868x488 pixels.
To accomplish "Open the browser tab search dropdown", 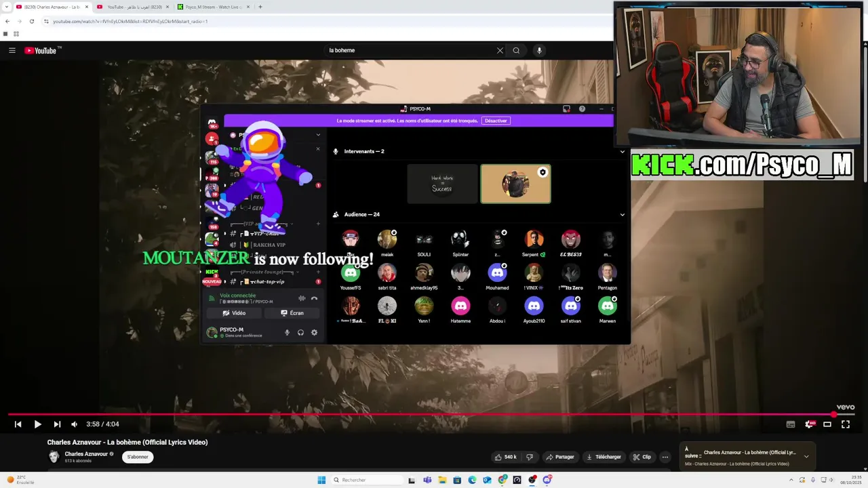I will click(5, 7).
